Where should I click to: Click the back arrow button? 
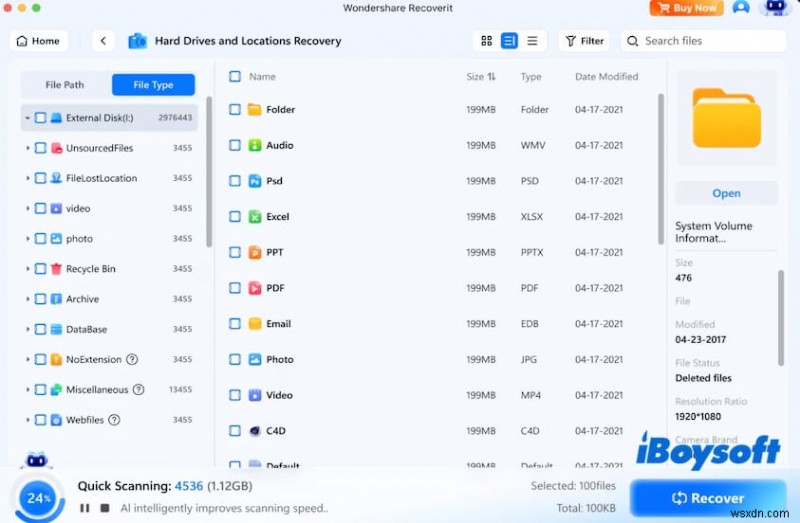point(103,41)
